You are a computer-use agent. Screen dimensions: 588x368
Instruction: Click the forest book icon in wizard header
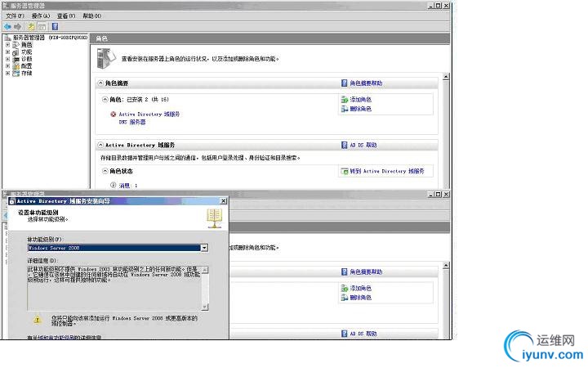pos(215,218)
